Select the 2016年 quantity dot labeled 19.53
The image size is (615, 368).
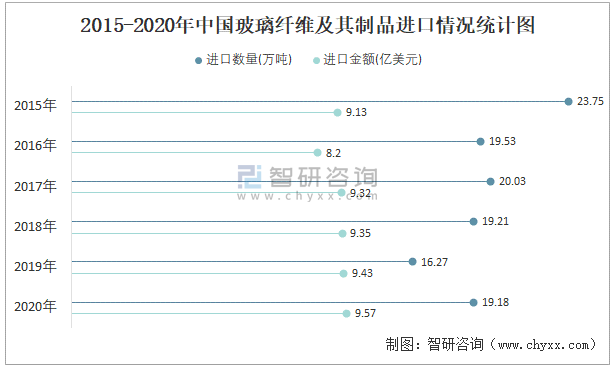[480, 142]
